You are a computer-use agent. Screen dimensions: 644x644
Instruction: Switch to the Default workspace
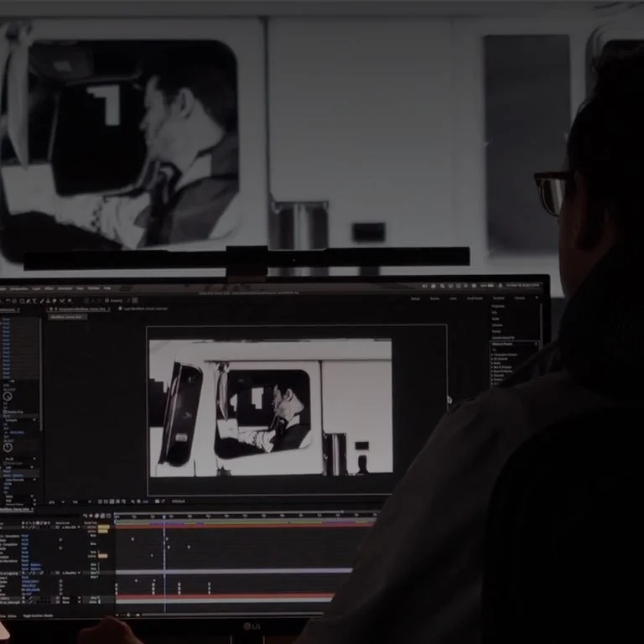416,299
